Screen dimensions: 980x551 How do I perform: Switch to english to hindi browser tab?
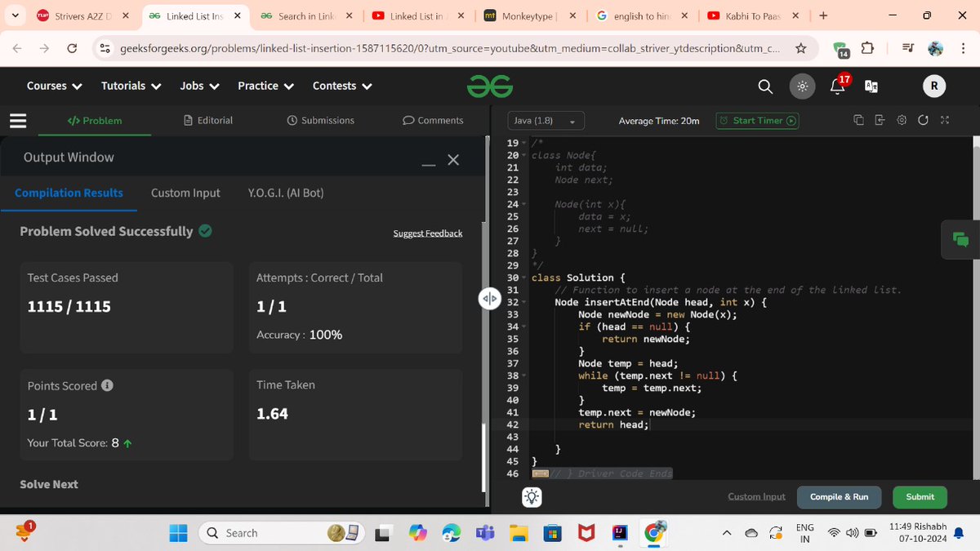(x=641, y=16)
